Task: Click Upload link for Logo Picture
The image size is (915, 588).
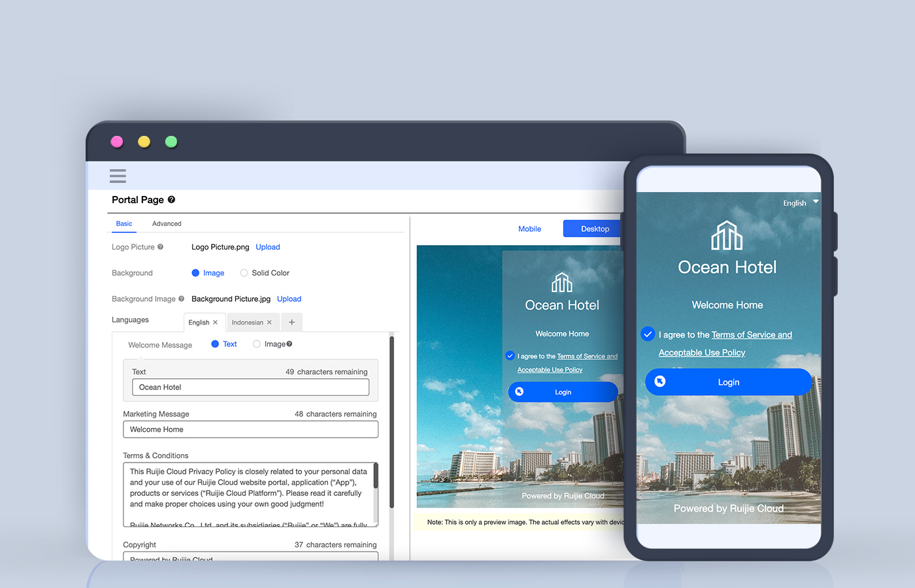Action: pyautogui.click(x=268, y=247)
